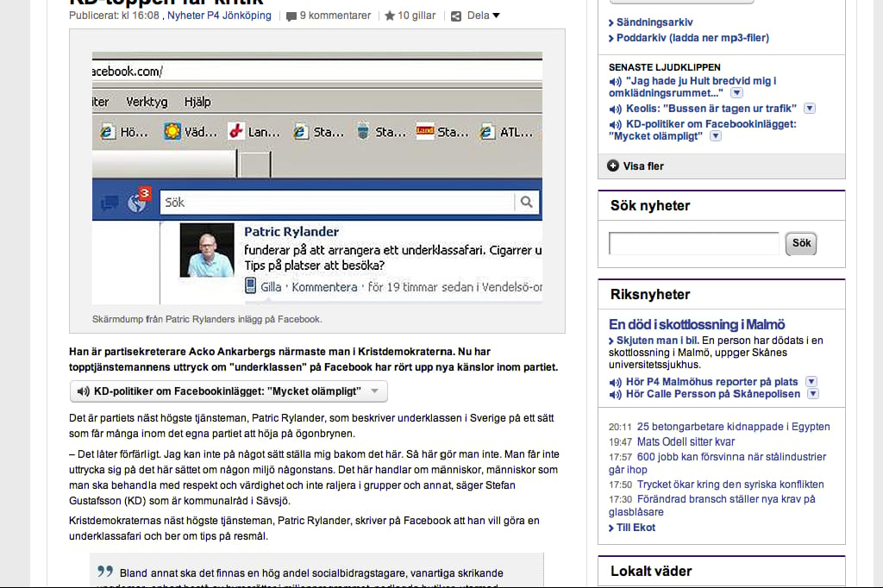The image size is (883, 588).
Task: Play Hör P4 Malmöhus reporter på plats
Action: tap(711, 382)
